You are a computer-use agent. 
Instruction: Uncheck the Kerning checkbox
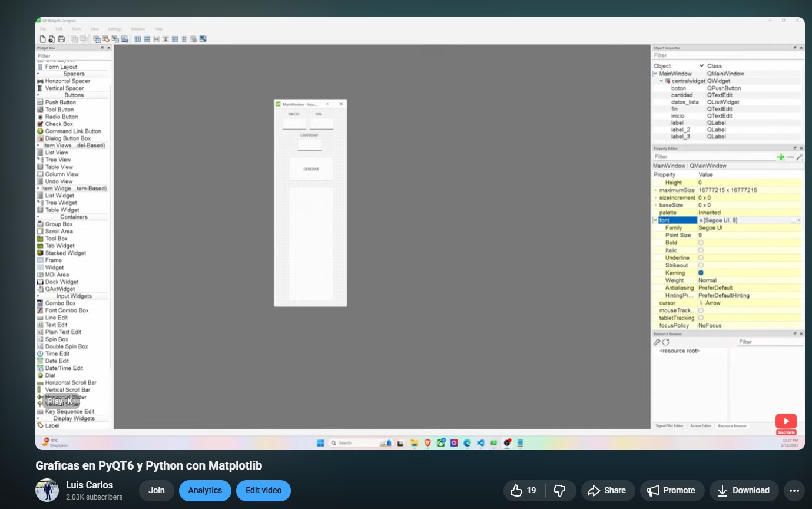[701, 273]
